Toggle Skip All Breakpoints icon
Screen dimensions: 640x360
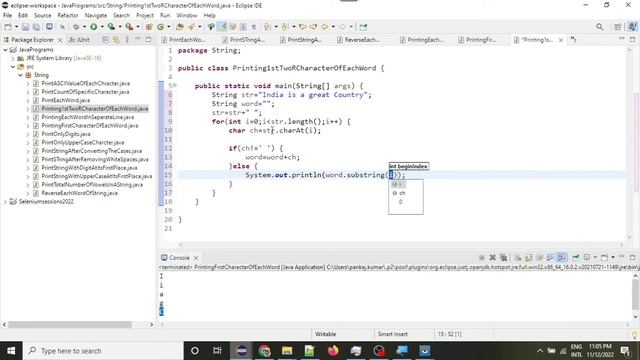[62, 27]
